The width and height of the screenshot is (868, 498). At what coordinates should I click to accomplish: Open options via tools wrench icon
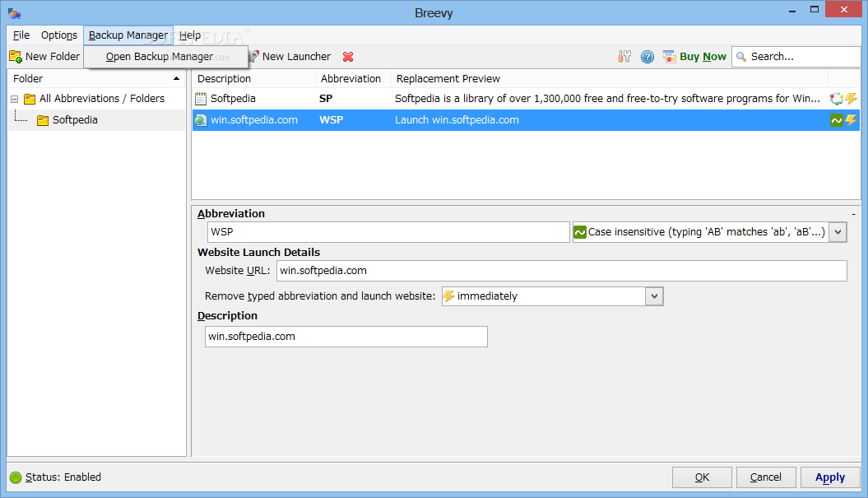[x=624, y=57]
